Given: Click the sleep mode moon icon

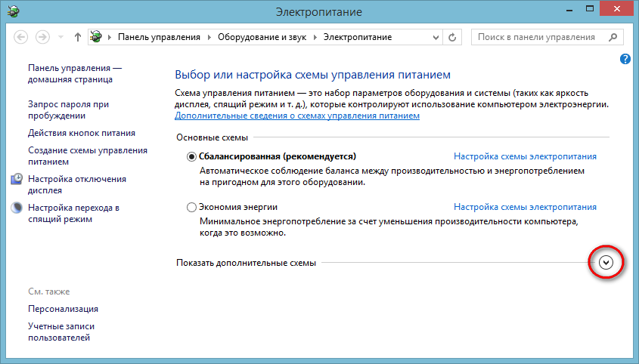Looking at the screenshot, I should pos(17,208).
